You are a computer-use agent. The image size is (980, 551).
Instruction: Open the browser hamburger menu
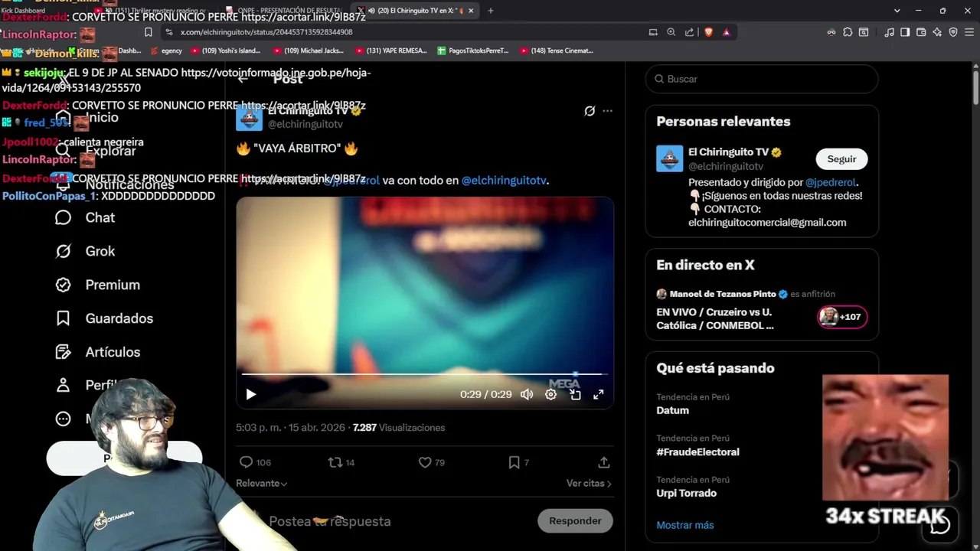tap(969, 32)
